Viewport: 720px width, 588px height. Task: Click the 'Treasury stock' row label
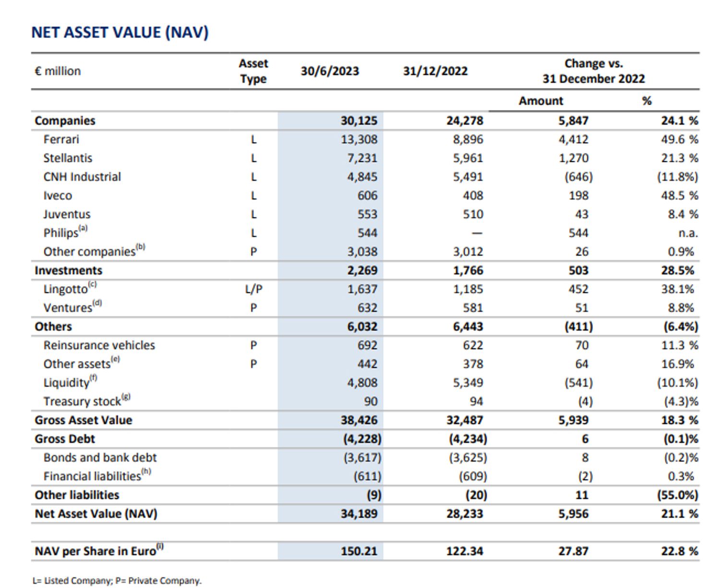click(x=87, y=401)
